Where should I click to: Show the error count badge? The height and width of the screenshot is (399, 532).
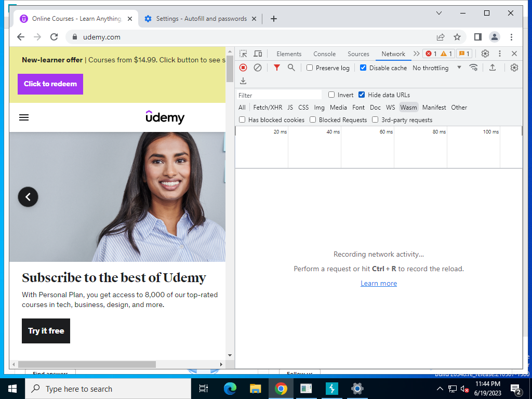tap(431, 54)
